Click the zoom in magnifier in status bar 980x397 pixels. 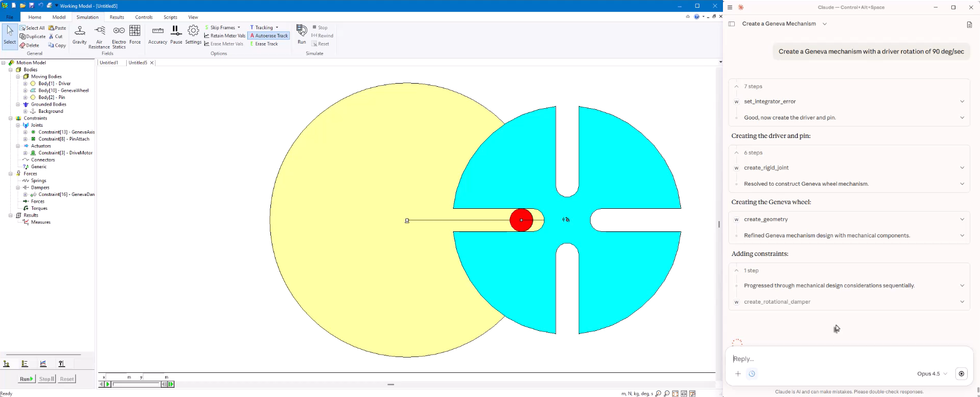(658, 393)
